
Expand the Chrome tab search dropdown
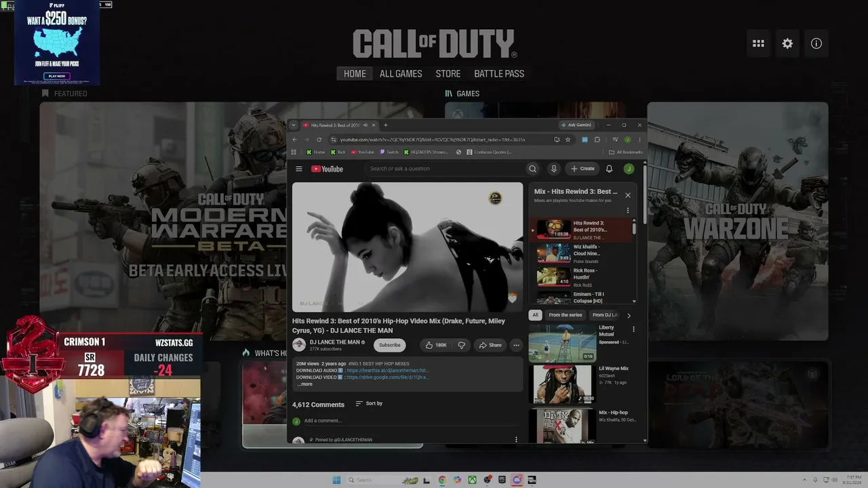click(x=294, y=125)
